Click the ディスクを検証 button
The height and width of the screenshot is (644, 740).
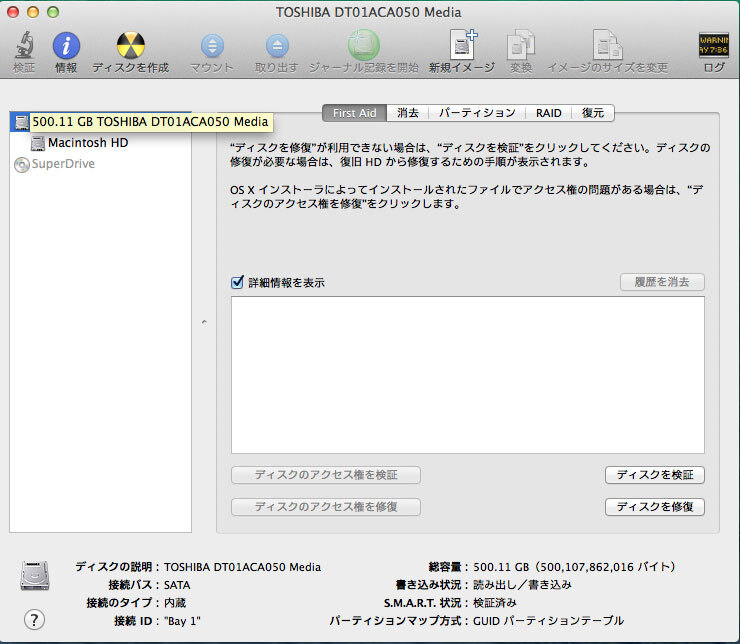655,475
